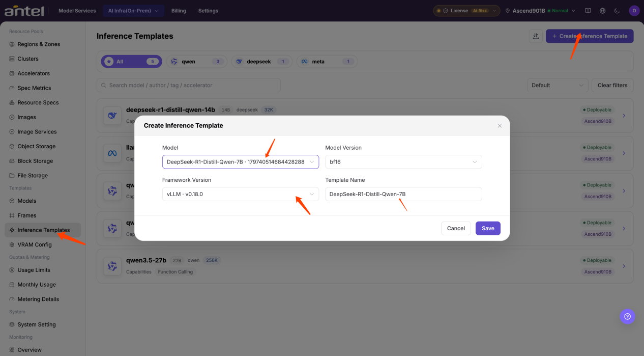Expand the AI Infra(On-Prem) dropdown
644x356 pixels.
(x=133, y=11)
